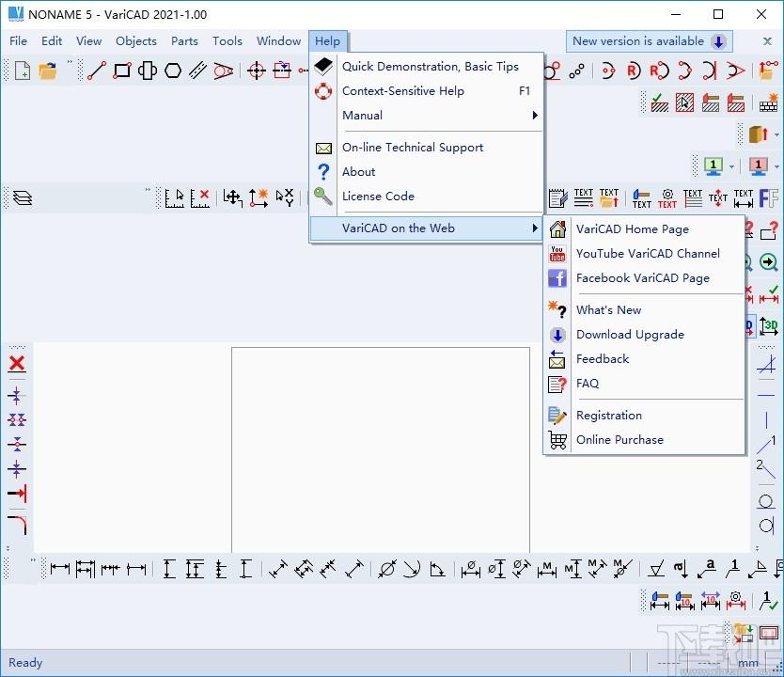Screen dimensions: 784x677
Task: Dismiss the new version notification
Action: 767,41
